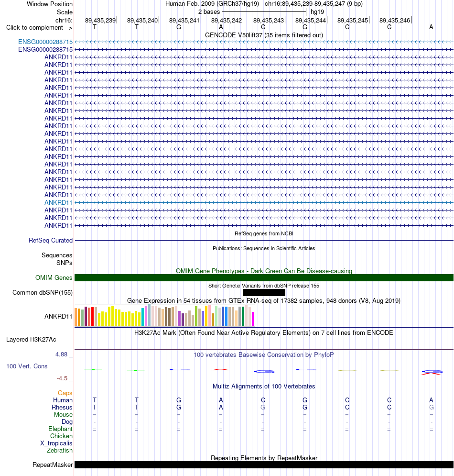Open the GTEx Gene Expression track title
The width and height of the screenshot is (454, 476).
(x=264, y=300)
